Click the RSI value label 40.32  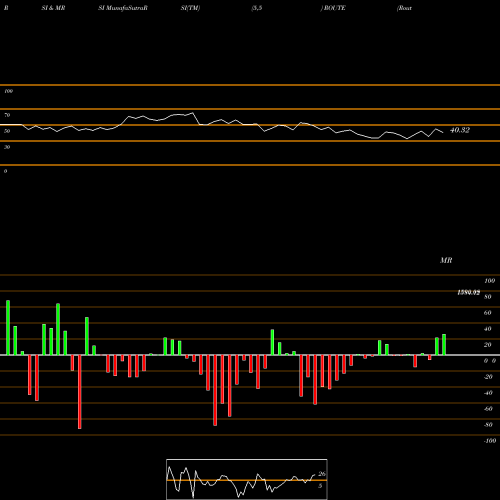click(x=460, y=130)
